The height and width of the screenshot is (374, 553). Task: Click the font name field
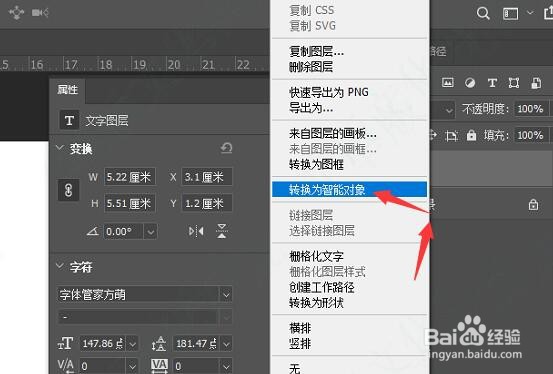pyautogui.click(x=138, y=294)
